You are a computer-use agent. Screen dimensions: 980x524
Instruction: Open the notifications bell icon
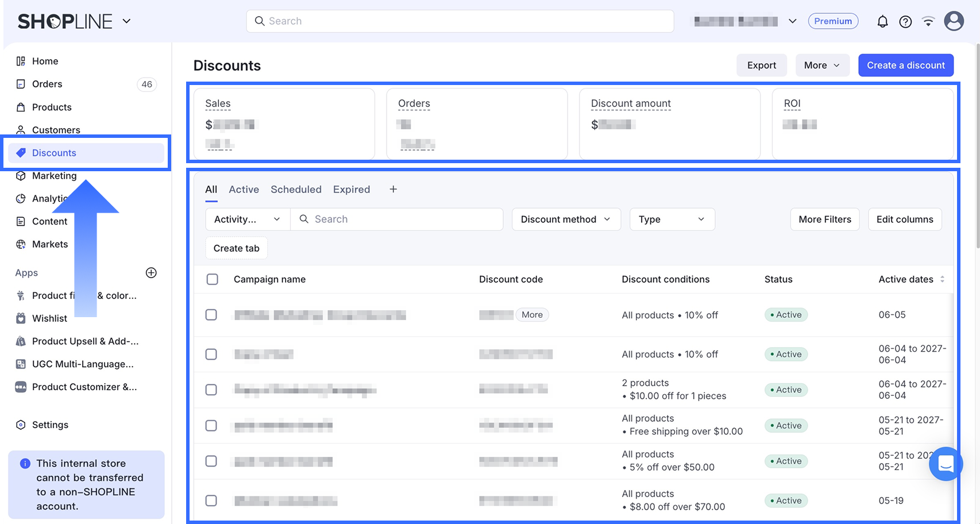[882, 22]
